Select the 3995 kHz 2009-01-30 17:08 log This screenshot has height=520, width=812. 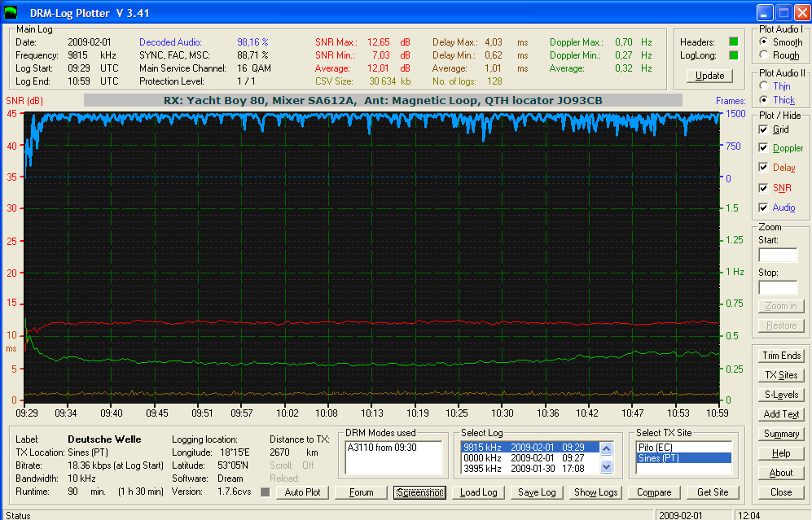(529, 469)
